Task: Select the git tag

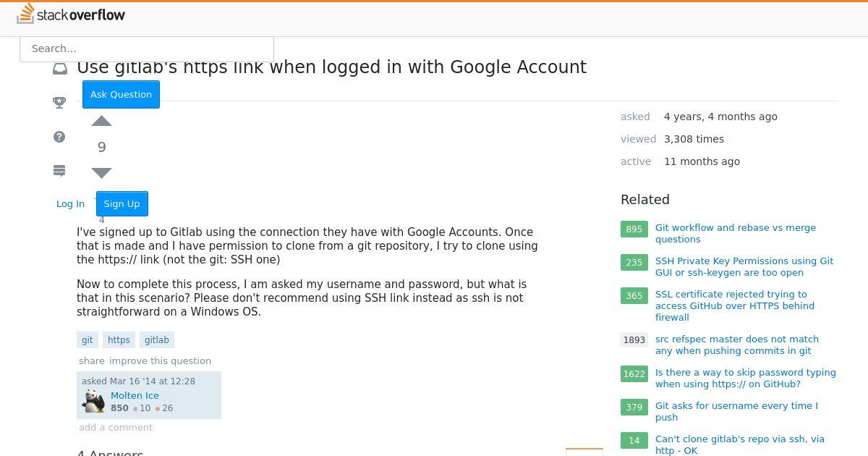Action: pos(88,340)
